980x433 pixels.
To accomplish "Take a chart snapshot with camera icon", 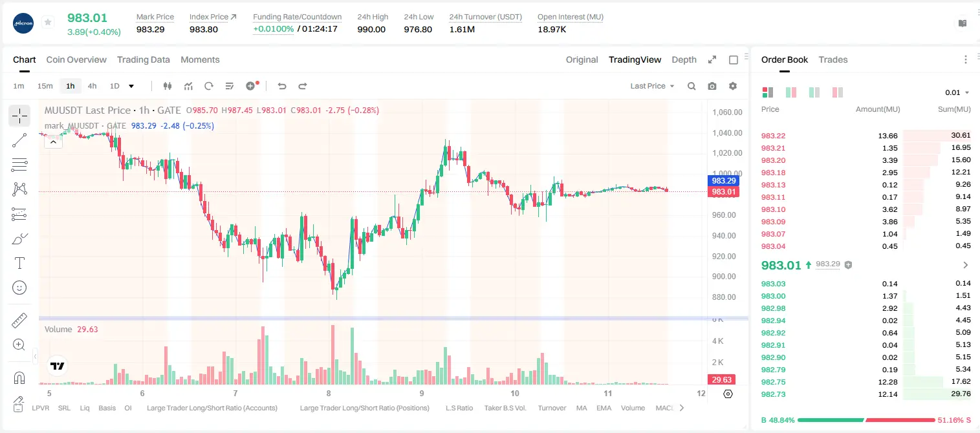I will click(x=712, y=86).
